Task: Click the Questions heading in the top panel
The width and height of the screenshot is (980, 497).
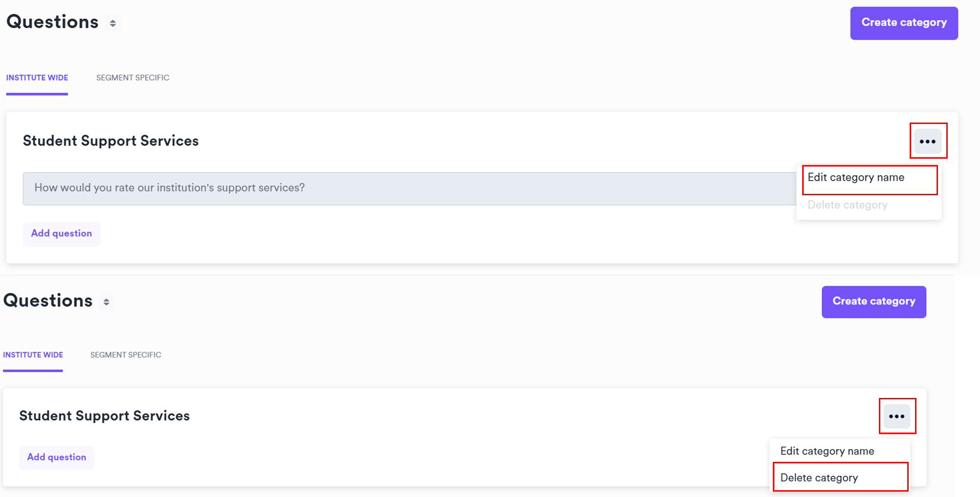Action: point(52,22)
